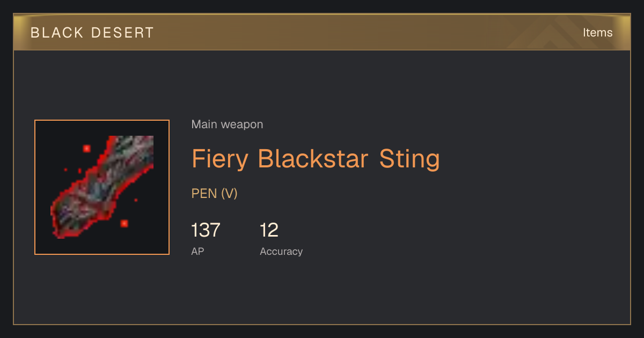Click the Fiery Blackstar Sting weapon icon
Image resolution: width=644 pixels, height=338 pixels.
coord(102,187)
